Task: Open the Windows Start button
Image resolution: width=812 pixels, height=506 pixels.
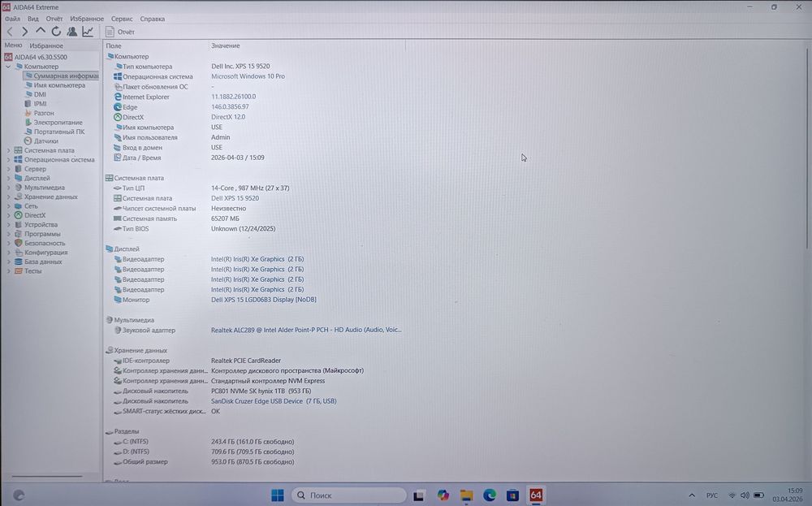Action: click(x=278, y=495)
